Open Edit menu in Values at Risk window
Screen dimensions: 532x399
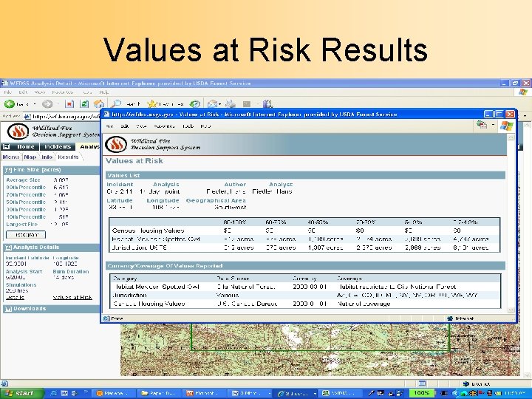click(x=125, y=126)
